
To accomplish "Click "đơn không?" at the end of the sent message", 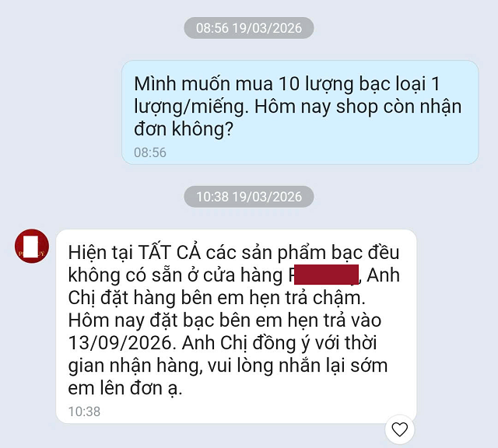I will click(x=184, y=129).
